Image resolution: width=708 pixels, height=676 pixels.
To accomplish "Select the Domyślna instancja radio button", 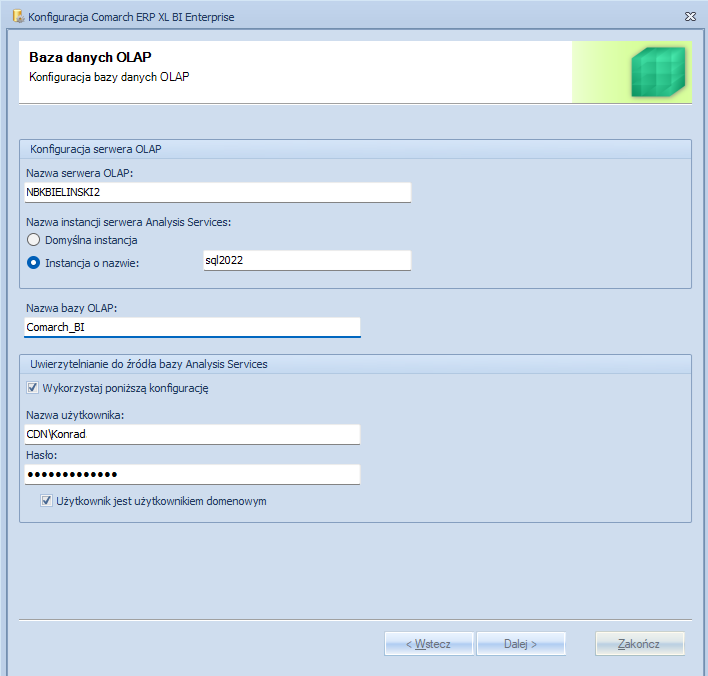I will point(33,240).
